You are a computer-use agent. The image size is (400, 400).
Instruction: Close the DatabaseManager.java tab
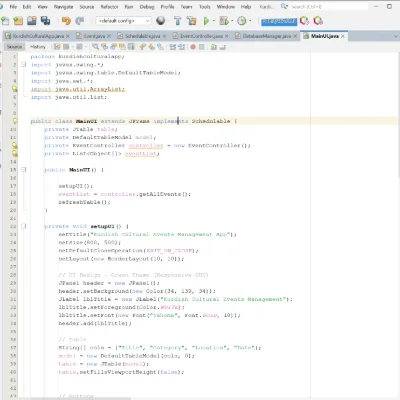coord(295,36)
